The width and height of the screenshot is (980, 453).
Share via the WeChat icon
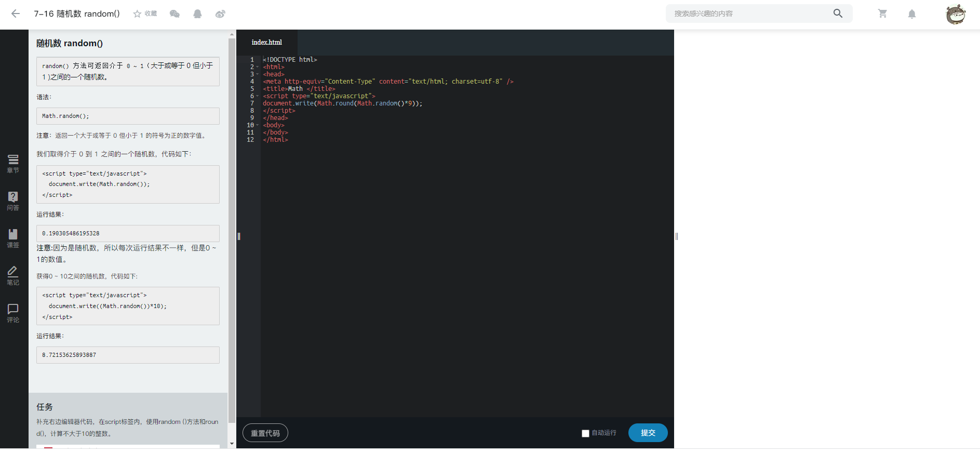[174, 14]
